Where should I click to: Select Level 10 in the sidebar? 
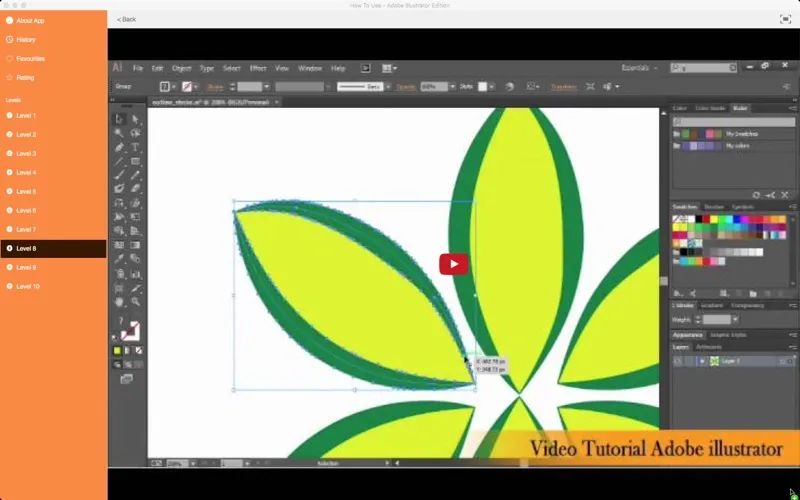(54, 287)
